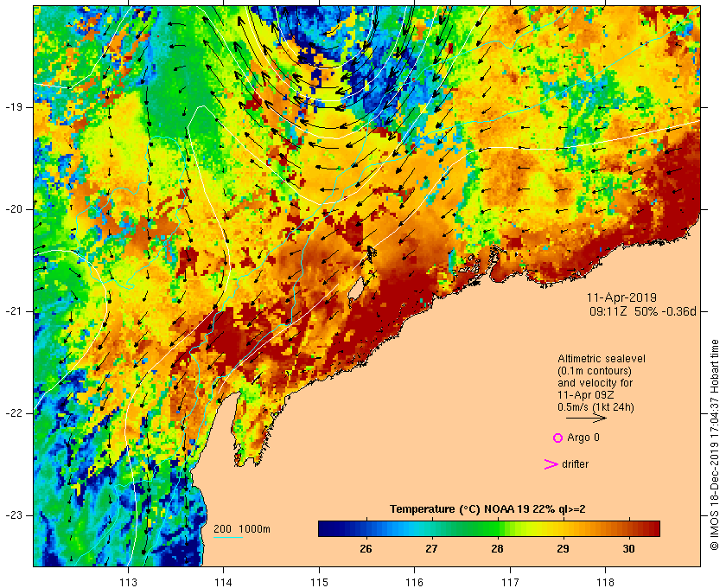
Task: Click the longitude label 117
Action: coord(510,582)
